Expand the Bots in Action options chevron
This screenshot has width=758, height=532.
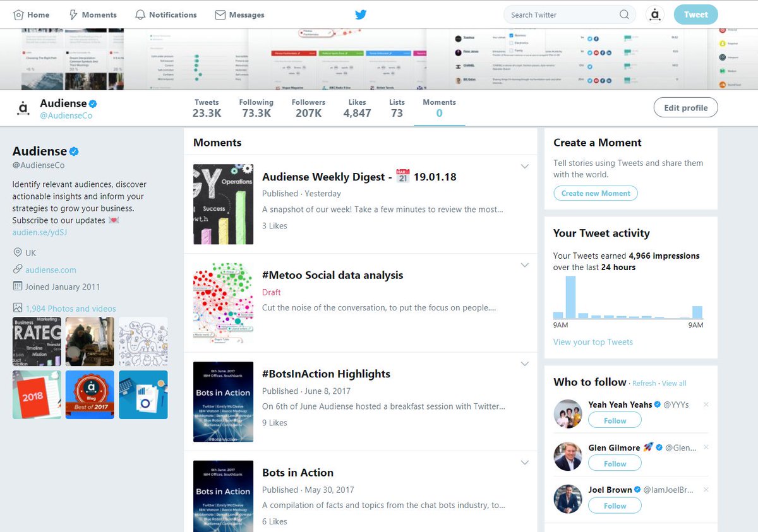pyautogui.click(x=524, y=463)
